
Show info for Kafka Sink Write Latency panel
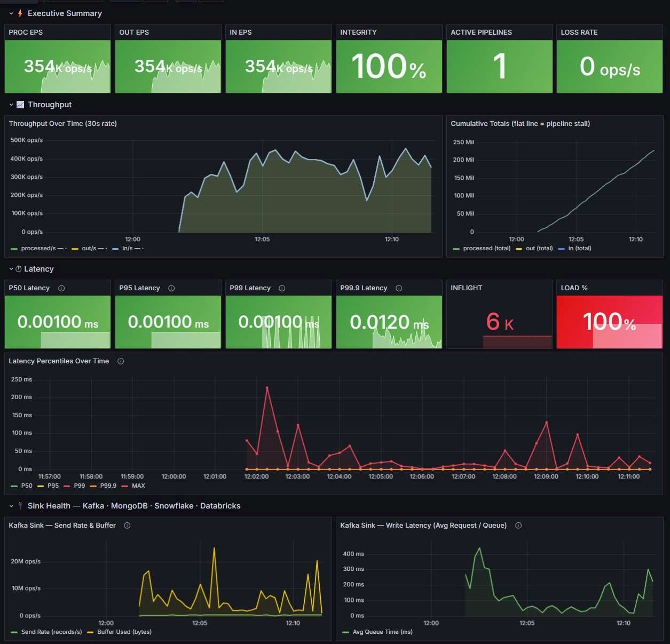pos(518,526)
